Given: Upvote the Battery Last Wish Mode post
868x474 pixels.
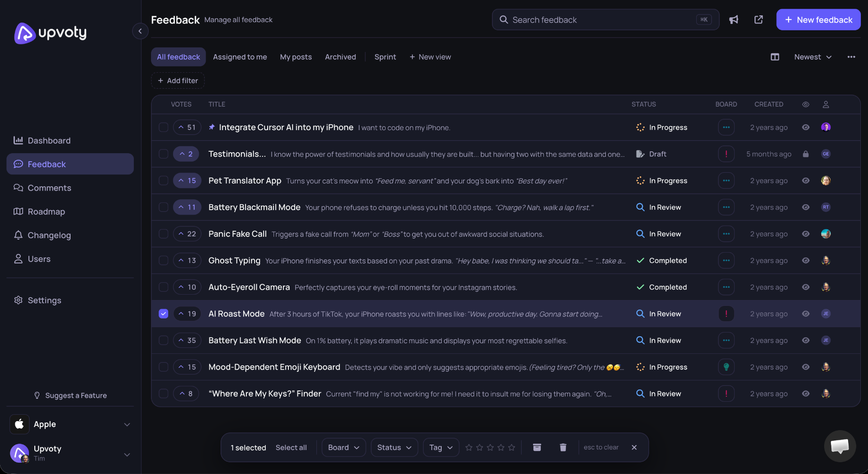Looking at the screenshot, I should [187, 340].
